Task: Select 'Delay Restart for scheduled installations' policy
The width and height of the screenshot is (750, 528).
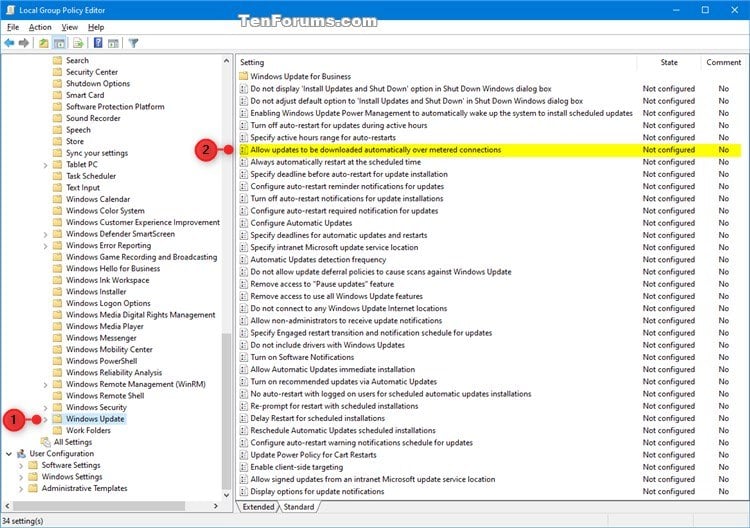Action: 318,418
